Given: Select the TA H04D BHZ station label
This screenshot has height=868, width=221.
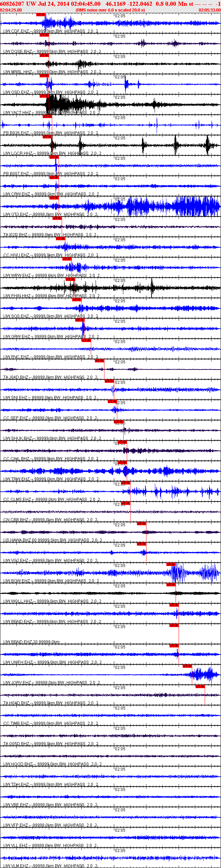Looking at the screenshot, I should tap(51, 703).
